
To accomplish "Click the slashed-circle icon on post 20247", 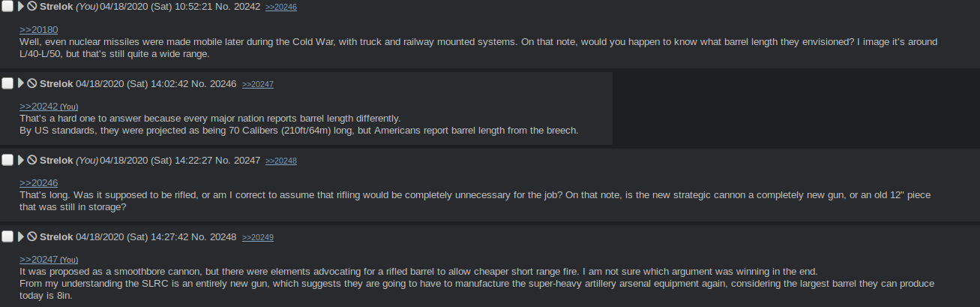I will (x=32, y=160).
